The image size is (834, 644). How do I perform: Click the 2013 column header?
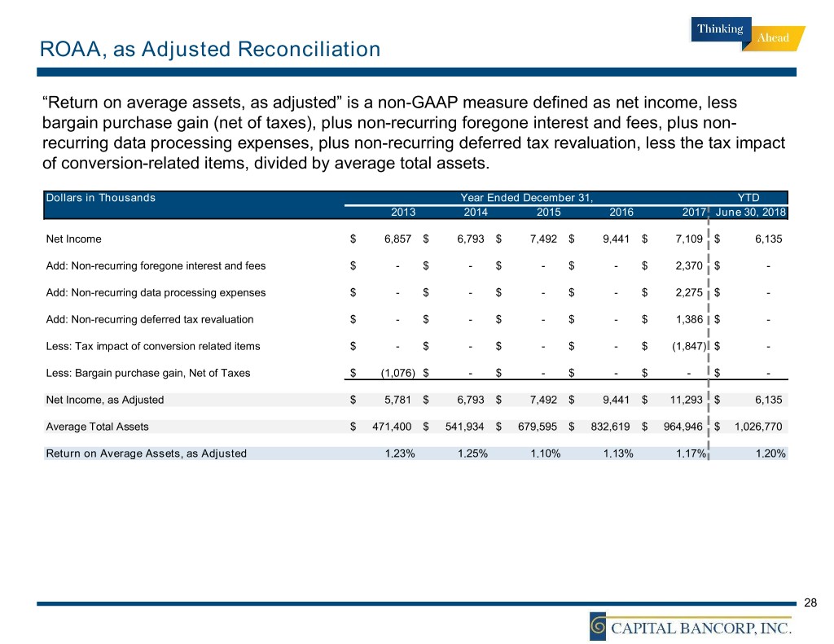(403, 212)
